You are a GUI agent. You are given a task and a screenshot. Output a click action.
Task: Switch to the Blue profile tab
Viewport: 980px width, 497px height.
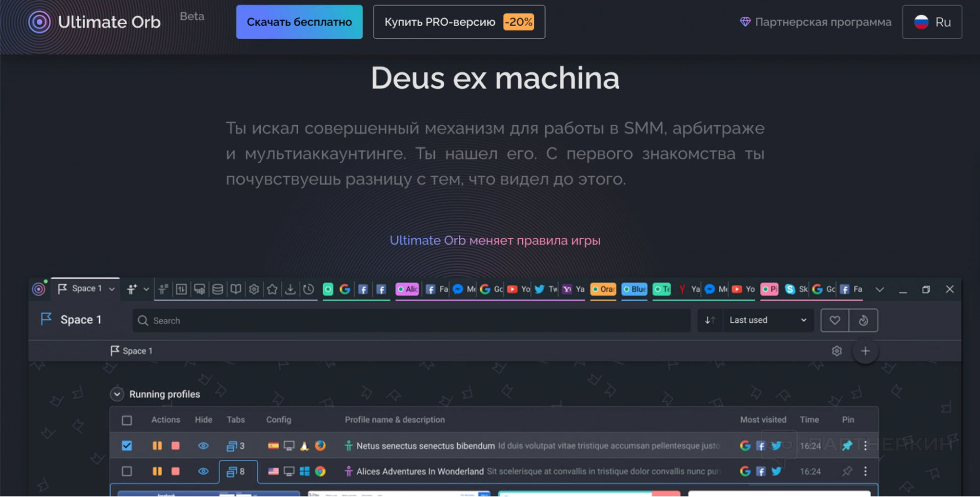pos(634,289)
